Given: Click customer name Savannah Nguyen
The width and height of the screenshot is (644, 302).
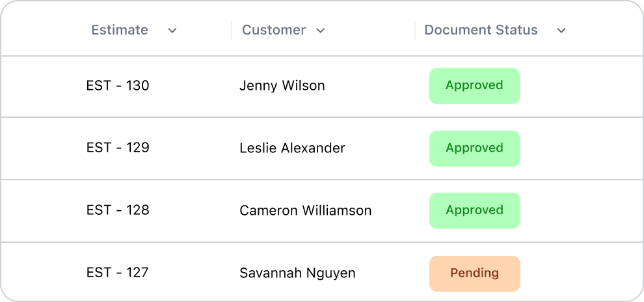Looking at the screenshot, I should [297, 273].
